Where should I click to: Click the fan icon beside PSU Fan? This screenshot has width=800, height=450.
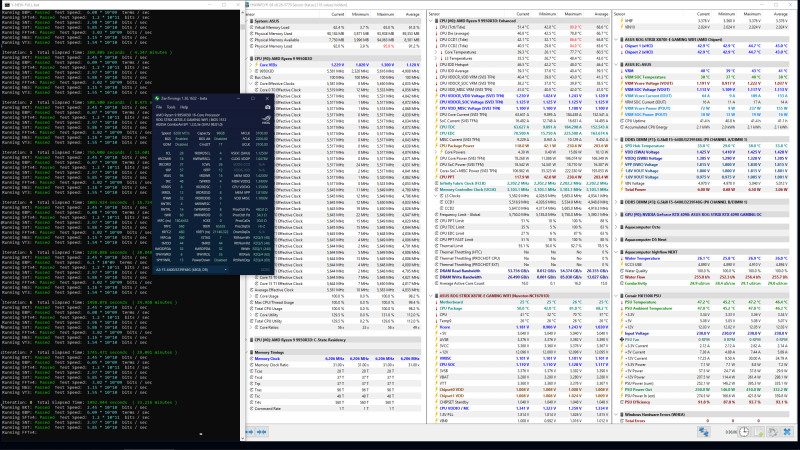click(621, 339)
